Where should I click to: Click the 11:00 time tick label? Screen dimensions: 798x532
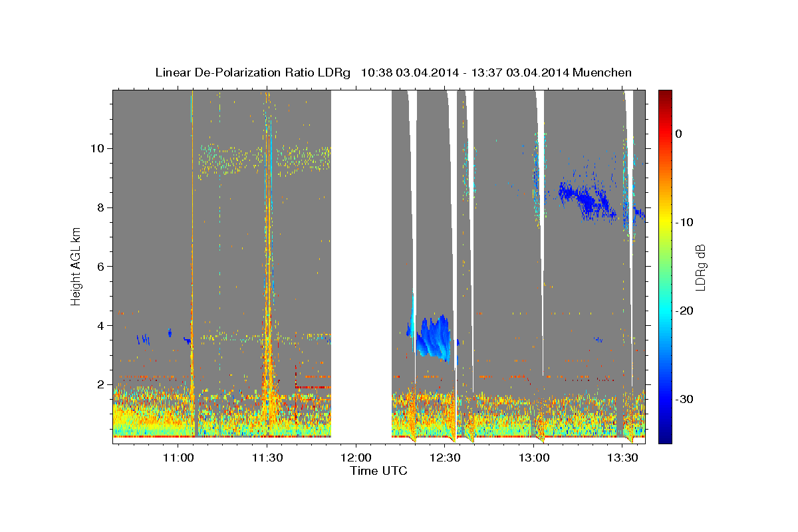178,458
